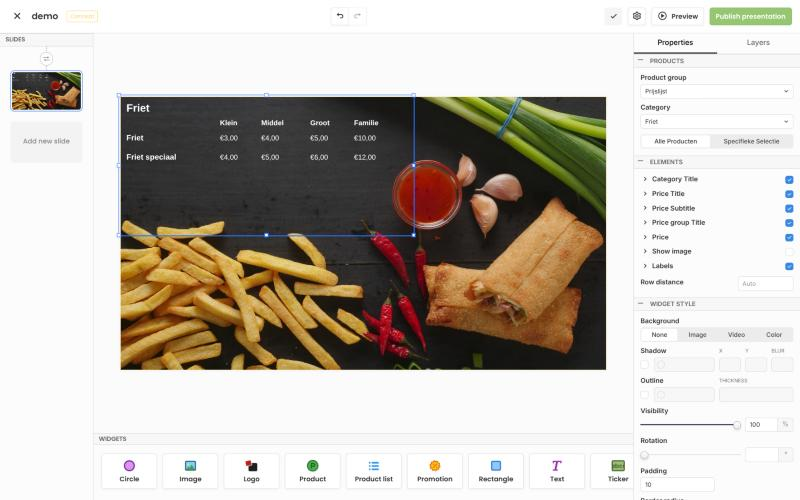This screenshot has width=800, height=500.
Task: Switch to the Layers tab
Action: click(x=758, y=42)
